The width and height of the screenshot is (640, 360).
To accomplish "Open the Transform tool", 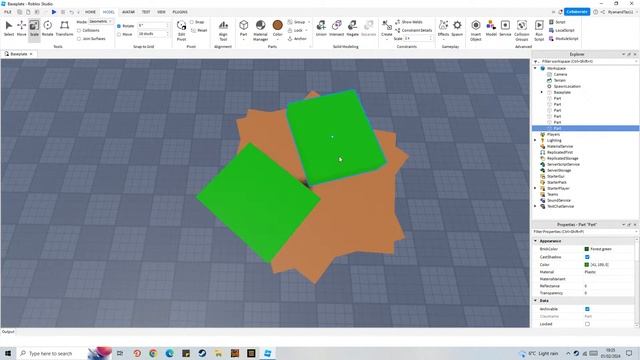I will point(64,29).
